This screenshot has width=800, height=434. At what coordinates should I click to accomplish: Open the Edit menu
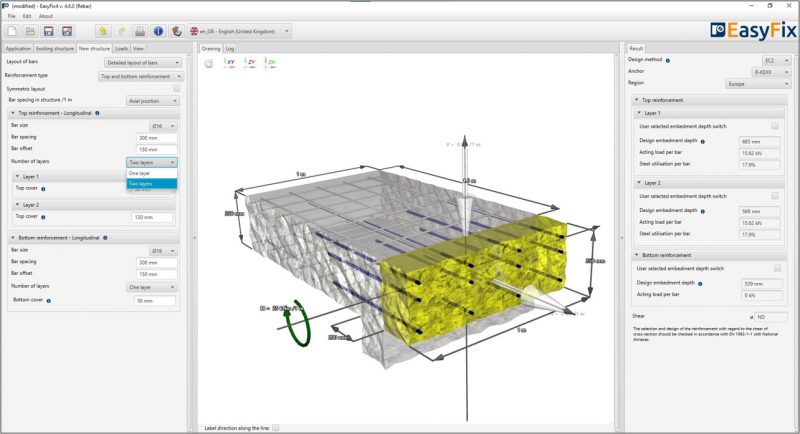coord(27,16)
